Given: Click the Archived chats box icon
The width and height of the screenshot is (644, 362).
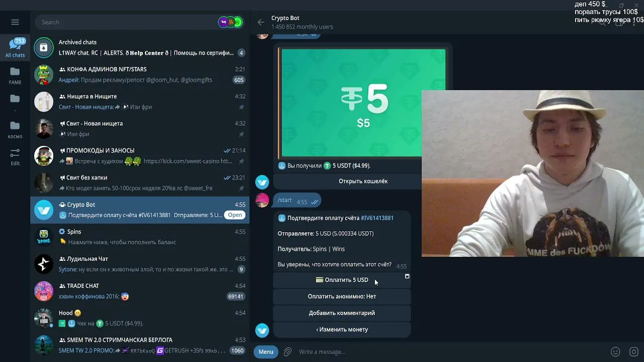Looking at the screenshot, I should [x=44, y=48].
